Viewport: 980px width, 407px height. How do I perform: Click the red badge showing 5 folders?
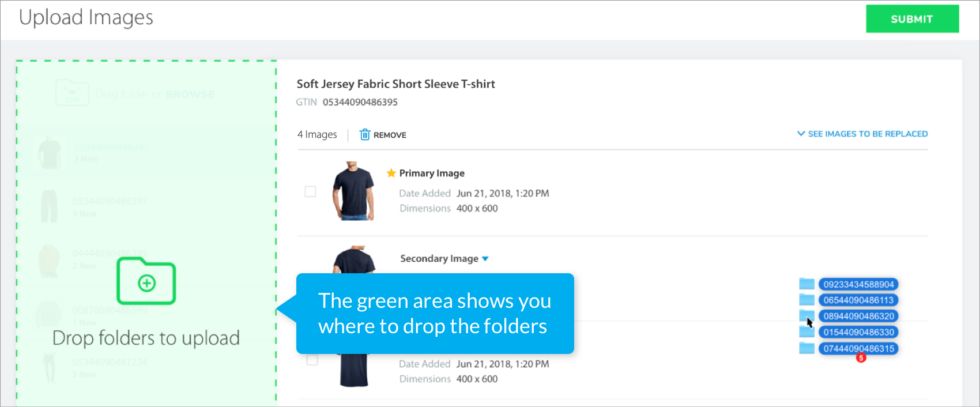(861, 357)
